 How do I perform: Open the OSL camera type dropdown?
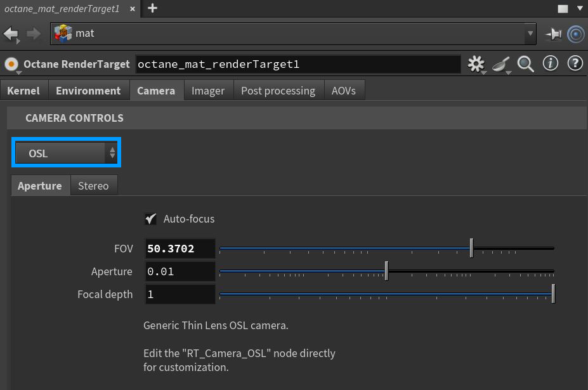[x=66, y=153]
